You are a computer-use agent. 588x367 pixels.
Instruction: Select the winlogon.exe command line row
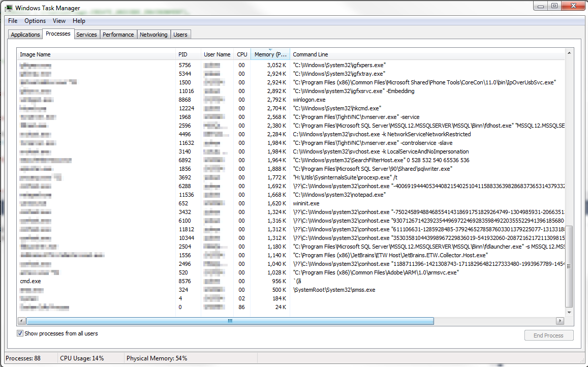point(291,100)
